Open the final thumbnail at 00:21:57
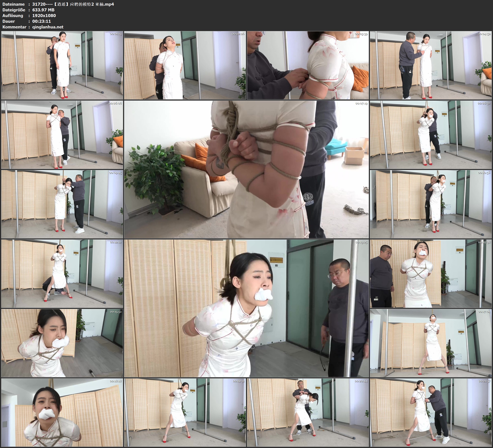This screenshot has width=493, height=448. tap(431, 412)
